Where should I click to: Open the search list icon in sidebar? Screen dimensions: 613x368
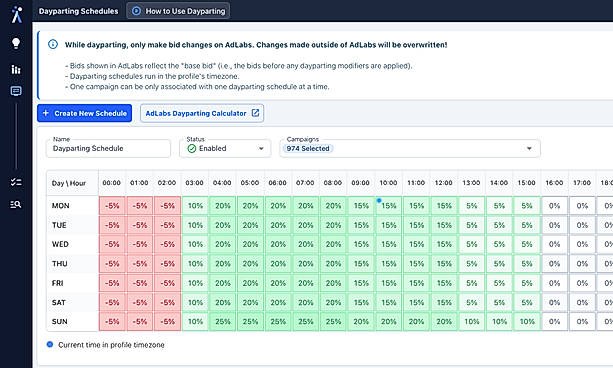point(16,204)
